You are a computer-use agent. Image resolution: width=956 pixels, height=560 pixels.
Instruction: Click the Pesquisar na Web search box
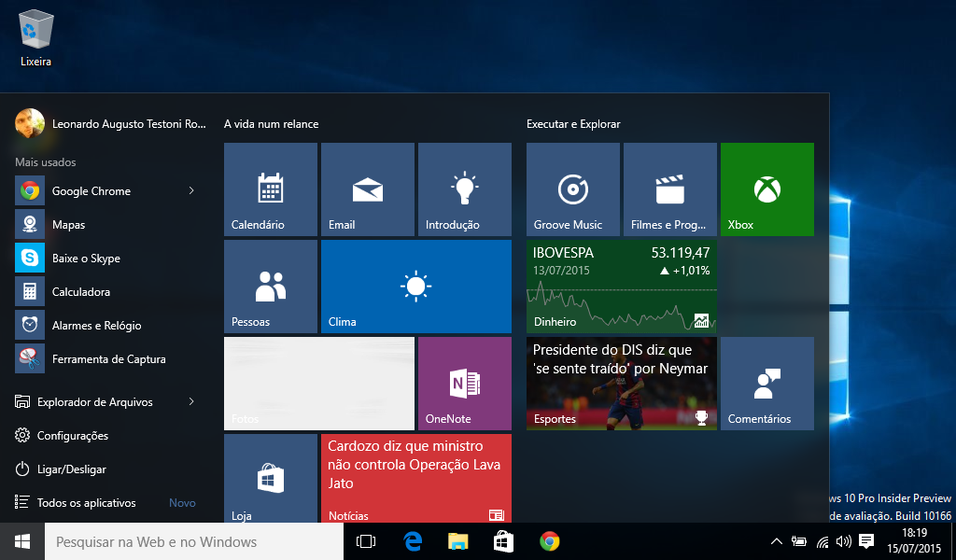click(x=194, y=541)
